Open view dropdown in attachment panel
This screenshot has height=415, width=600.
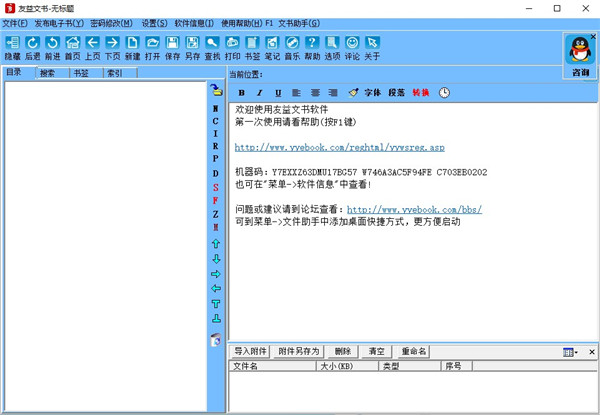[x=570, y=352]
